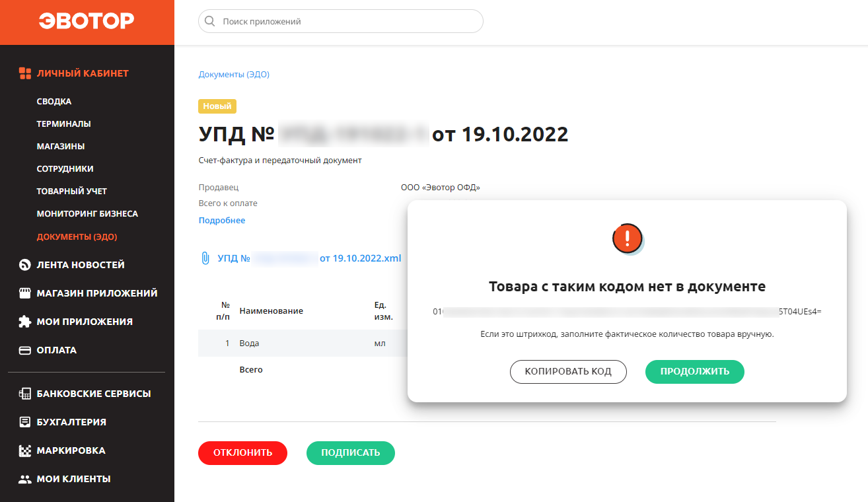This screenshot has width=868, height=502.
Task: Click the Магазин приложений storefront icon
Action: (x=25, y=293)
